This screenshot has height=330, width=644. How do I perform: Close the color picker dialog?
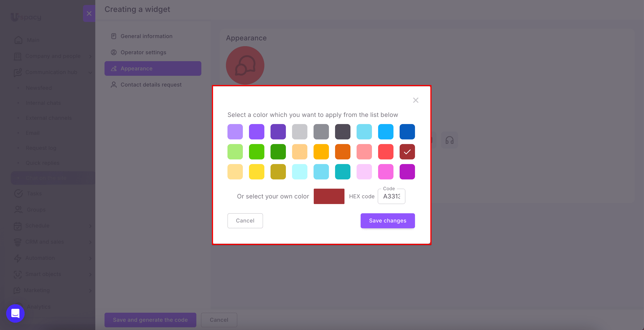(416, 100)
